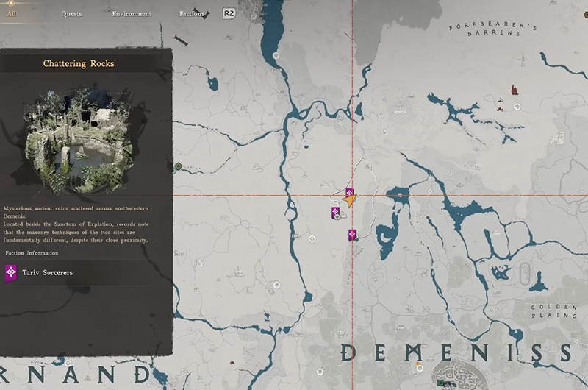This screenshot has width=588, height=390.
Task: Click the Tariv Sorcerers faction emblem
Action: pyautogui.click(x=11, y=272)
